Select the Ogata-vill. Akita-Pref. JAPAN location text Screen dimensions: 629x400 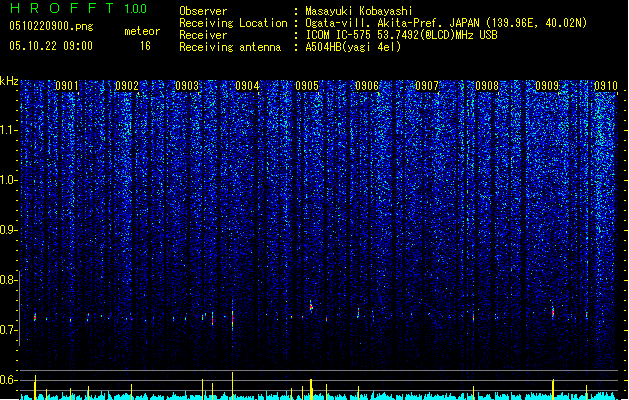(446, 23)
